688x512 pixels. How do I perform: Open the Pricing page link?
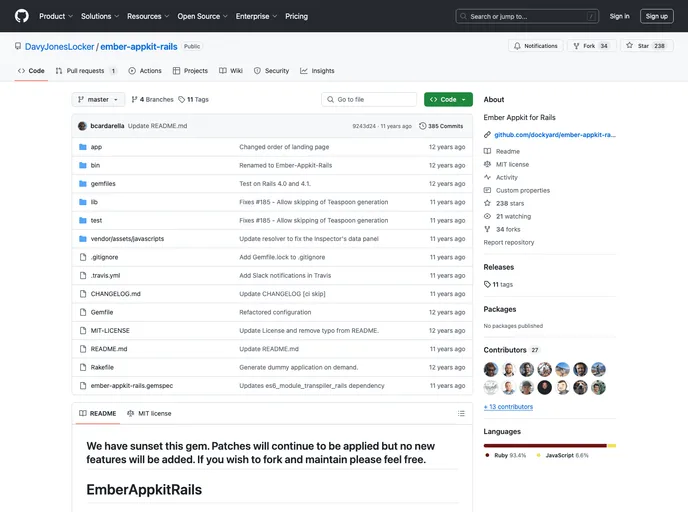click(297, 16)
